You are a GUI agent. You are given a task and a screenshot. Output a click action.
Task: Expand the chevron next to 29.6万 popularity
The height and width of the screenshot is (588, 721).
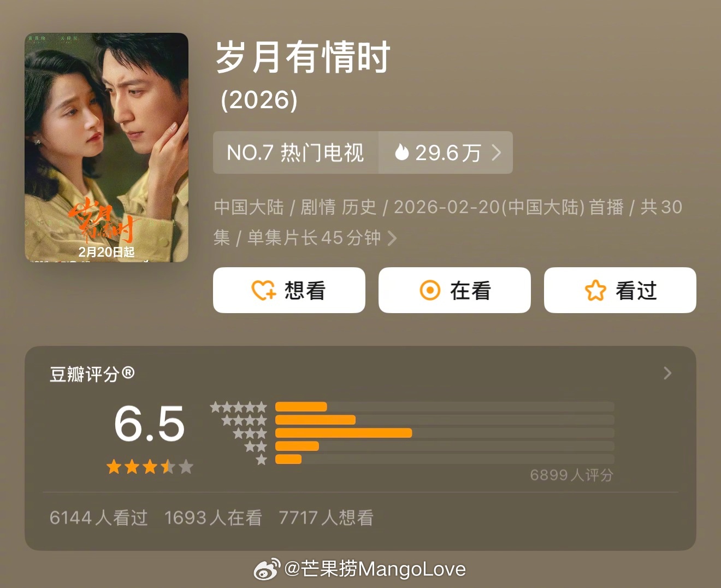(496, 152)
